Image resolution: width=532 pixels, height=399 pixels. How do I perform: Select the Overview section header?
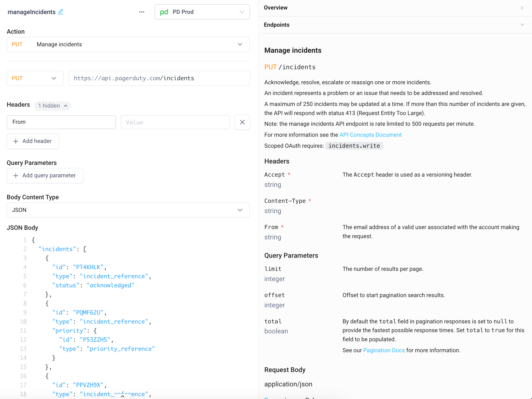(x=275, y=7)
